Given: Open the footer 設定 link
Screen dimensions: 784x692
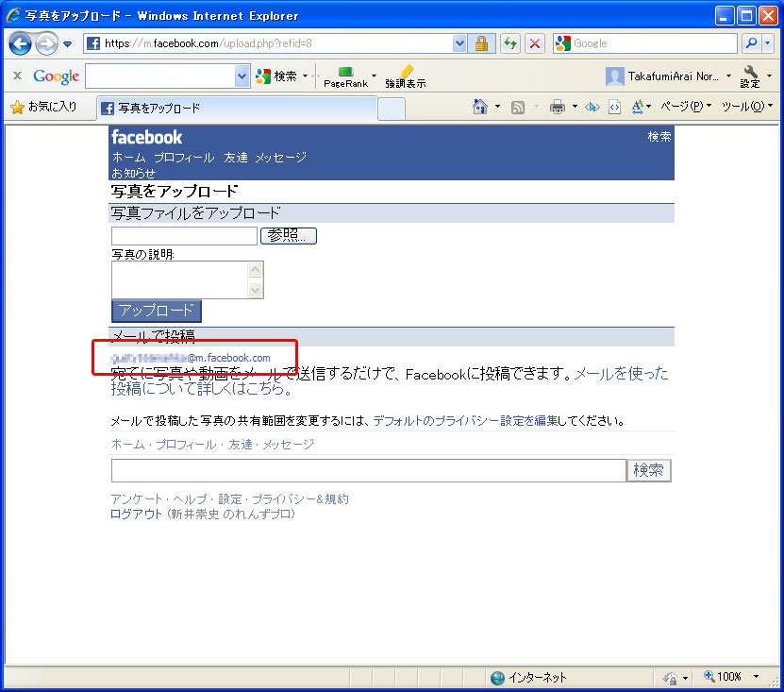Looking at the screenshot, I should click(x=230, y=499).
